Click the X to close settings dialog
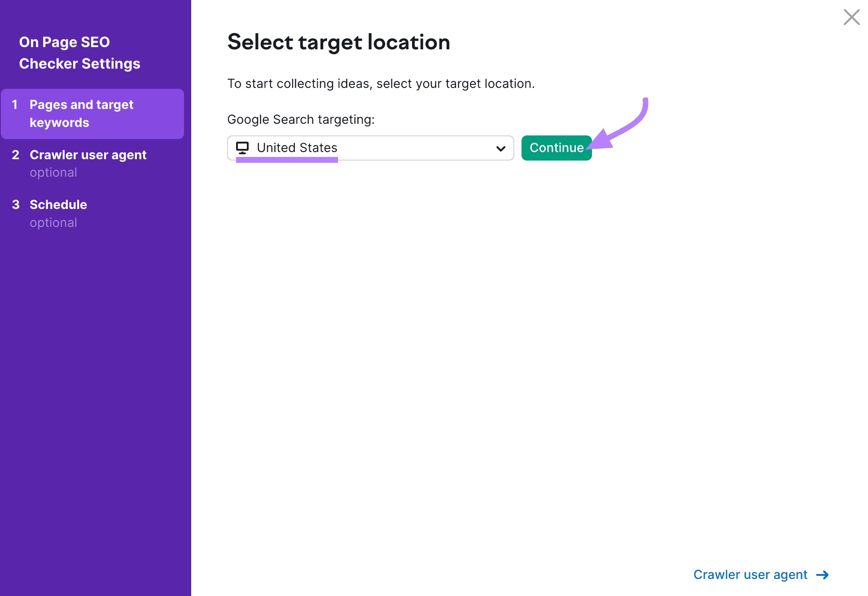The height and width of the screenshot is (596, 868). coord(851,17)
